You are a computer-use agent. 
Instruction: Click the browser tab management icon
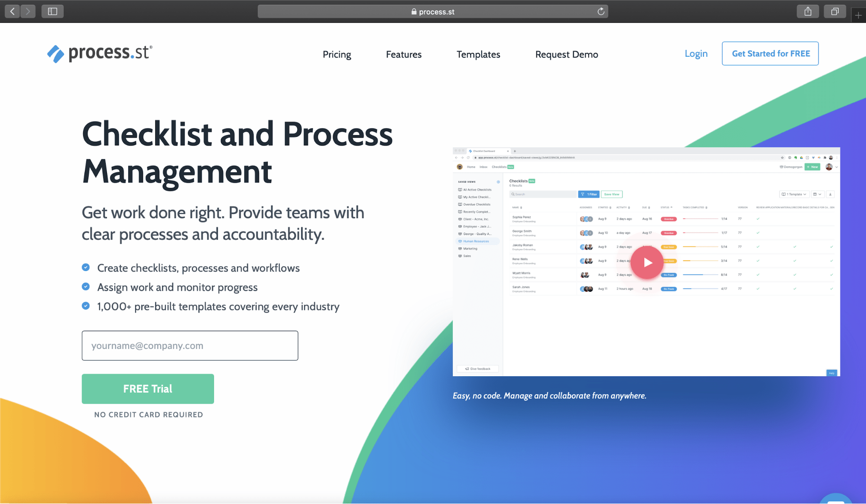(x=835, y=11)
